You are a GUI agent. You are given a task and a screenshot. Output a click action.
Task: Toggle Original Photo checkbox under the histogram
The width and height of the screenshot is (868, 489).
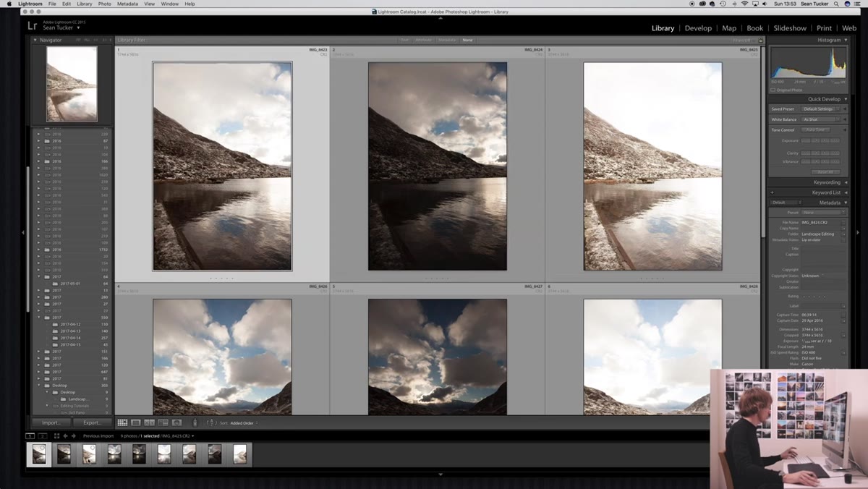[x=773, y=90]
